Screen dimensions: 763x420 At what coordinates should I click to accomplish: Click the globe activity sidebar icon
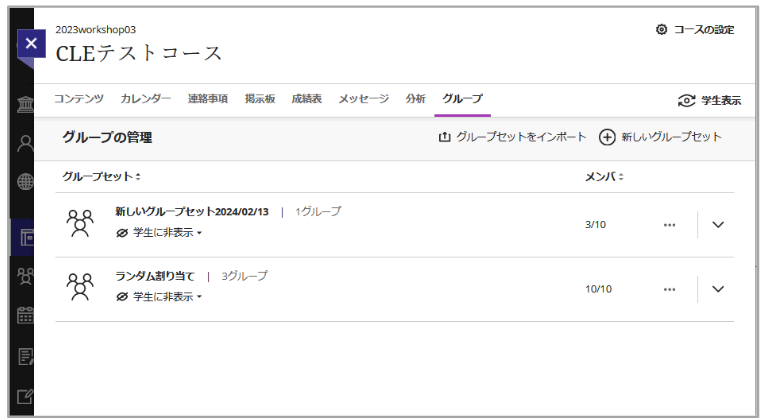coord(25,182)
